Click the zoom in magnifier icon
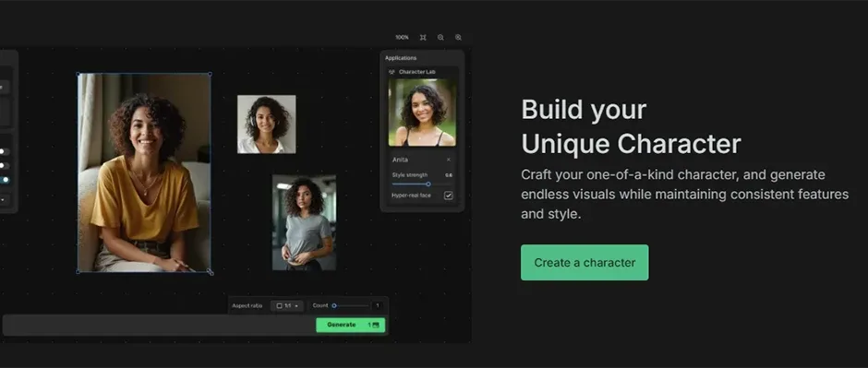 pyautogui.click(x=458, y=38)
